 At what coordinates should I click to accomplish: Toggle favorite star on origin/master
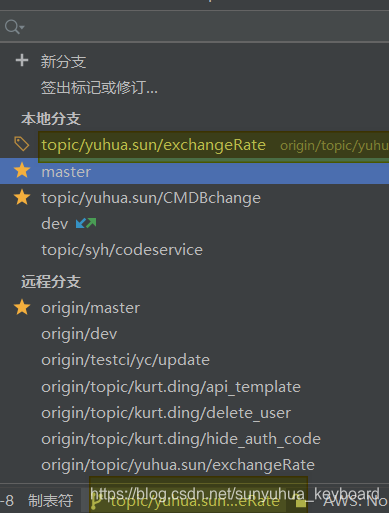click(x=22, y=307)
